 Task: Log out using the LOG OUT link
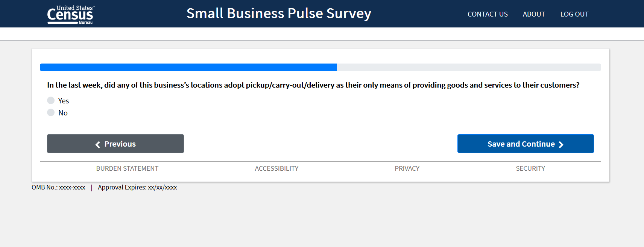(x=574, y=14)
